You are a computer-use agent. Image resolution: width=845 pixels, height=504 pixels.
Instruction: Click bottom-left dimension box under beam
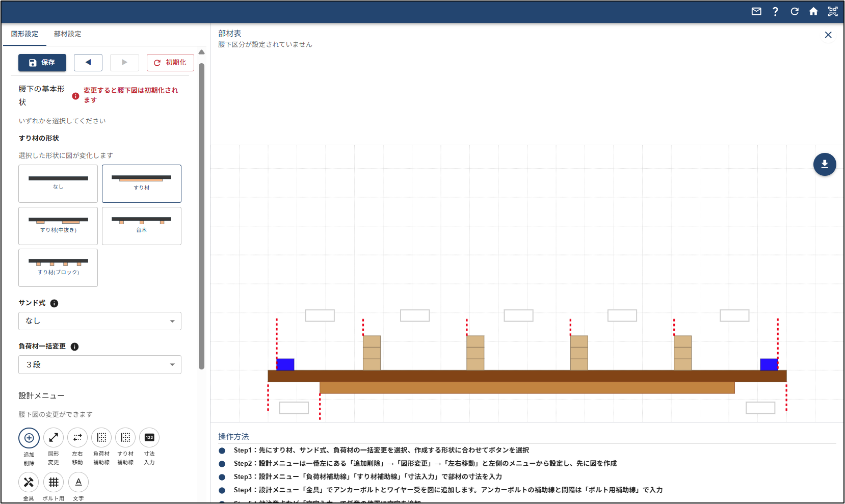coord(294,408)
